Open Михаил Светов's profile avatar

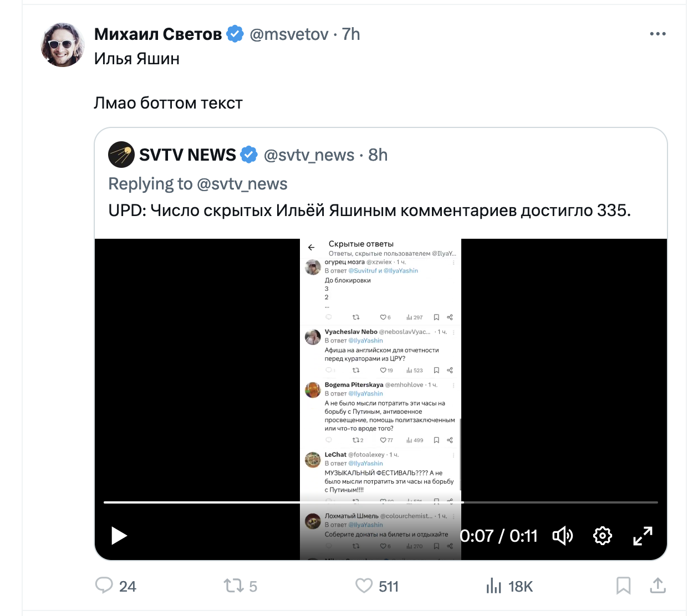coord(63,45)
